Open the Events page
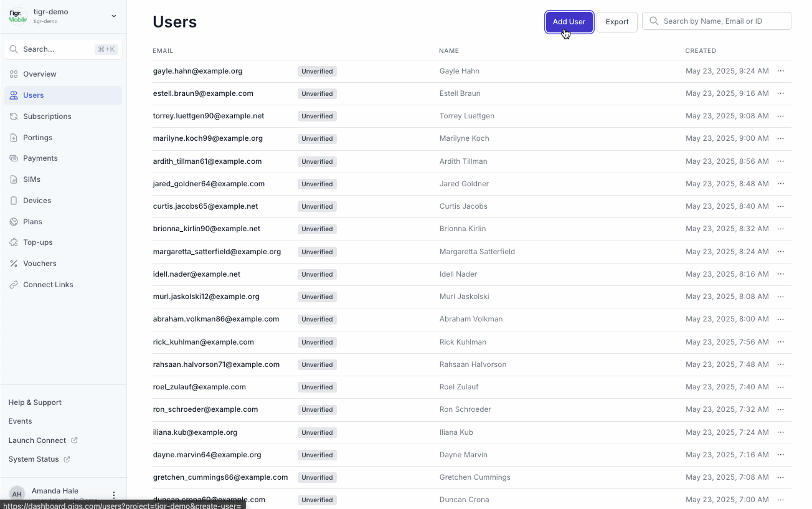 20,421
